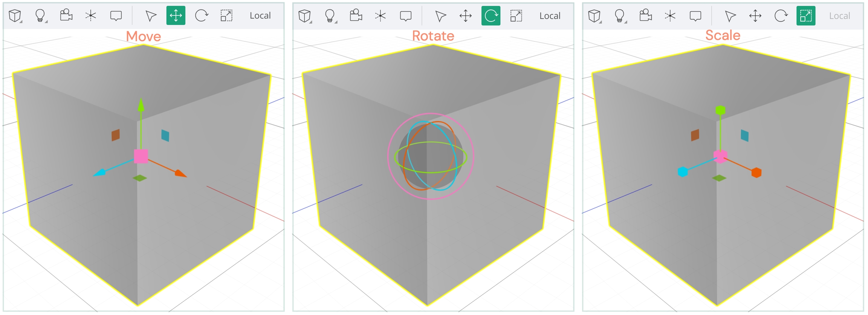Expand the light bulb dropdown in the Rotate panel
868x315 pixels.
pos(330,16)
